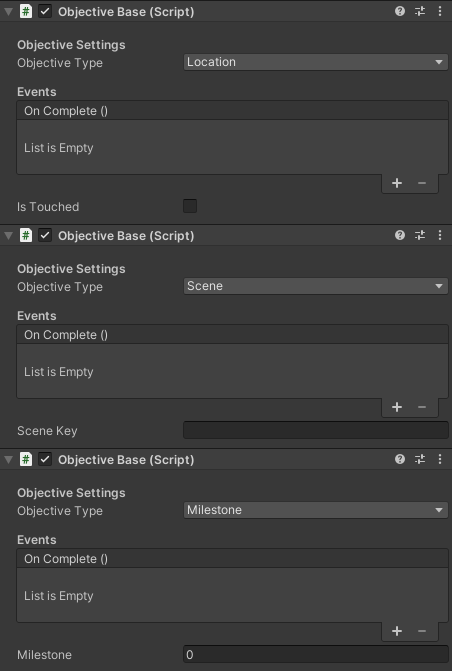Disable the Objective Base component with Location type
The width and height of the screenshot is (452, 671).
[45, 12]
